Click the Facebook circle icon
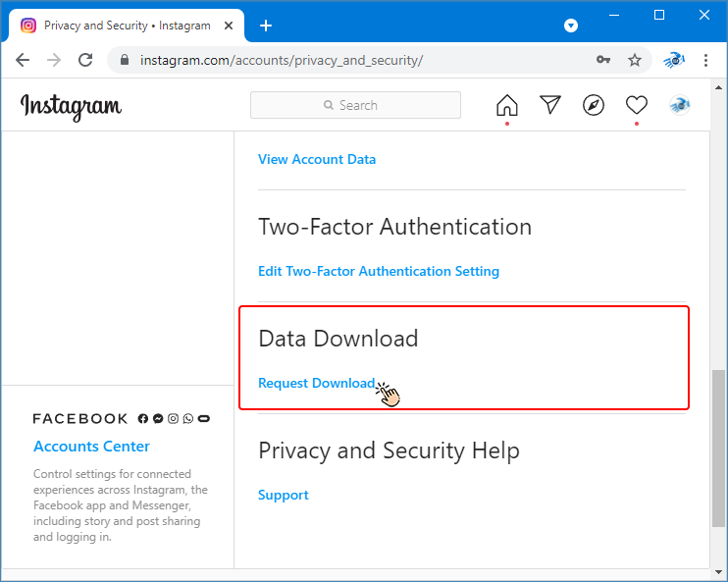The width and height of the screenshot is (728, 582). click(x=143, y=419)
